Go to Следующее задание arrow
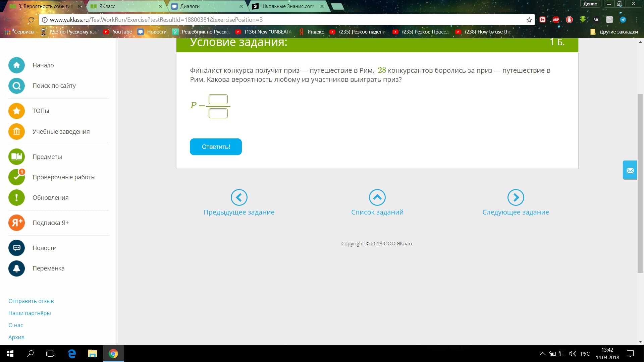 [x=516, y=197]
